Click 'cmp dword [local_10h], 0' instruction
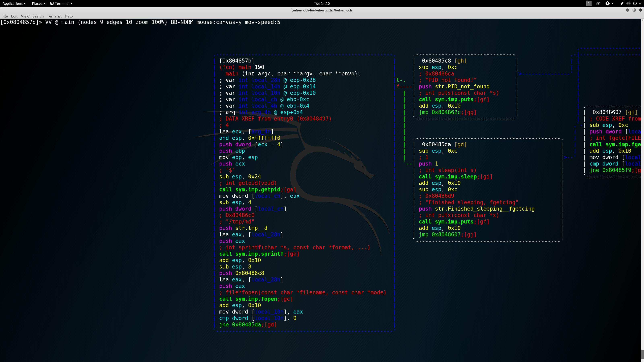This screenshot has width=644, height=362. pyautogui.click(x=258, y=318)
